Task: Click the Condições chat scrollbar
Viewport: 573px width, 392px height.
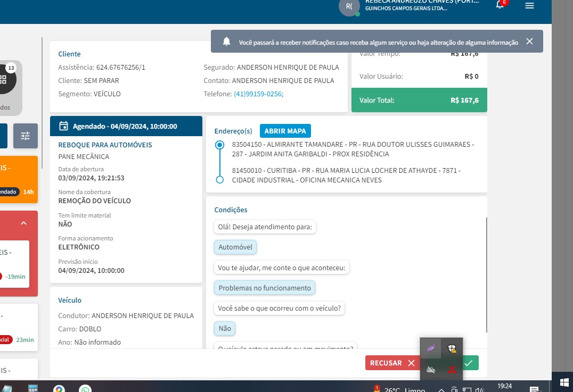Action: point(486,274)
